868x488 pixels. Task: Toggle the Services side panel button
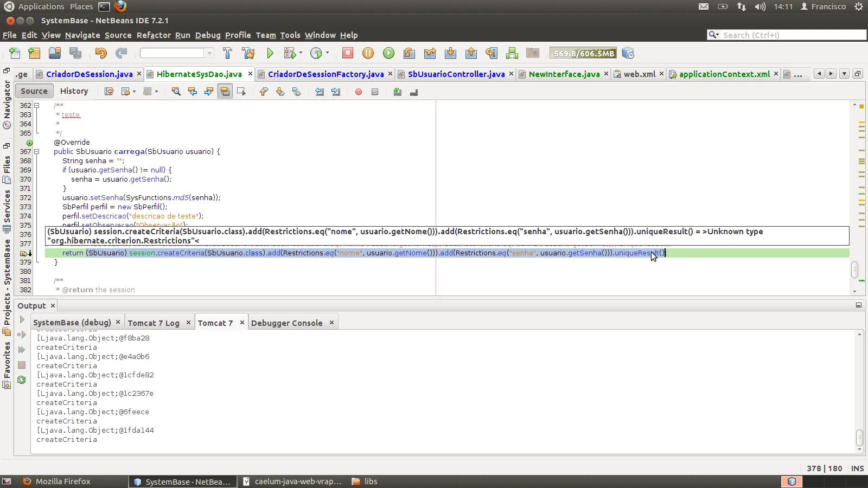coord(7,211)
